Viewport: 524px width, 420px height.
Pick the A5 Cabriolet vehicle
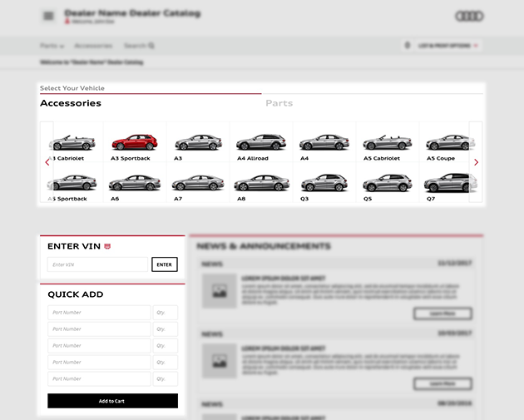tap(388, 142)
